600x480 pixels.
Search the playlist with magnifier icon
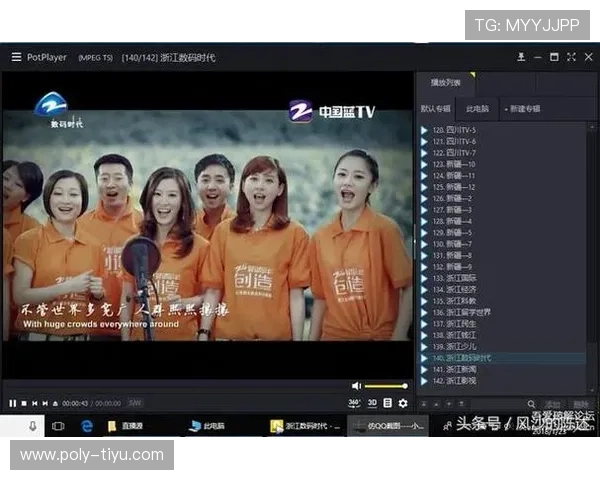[531, 404]
